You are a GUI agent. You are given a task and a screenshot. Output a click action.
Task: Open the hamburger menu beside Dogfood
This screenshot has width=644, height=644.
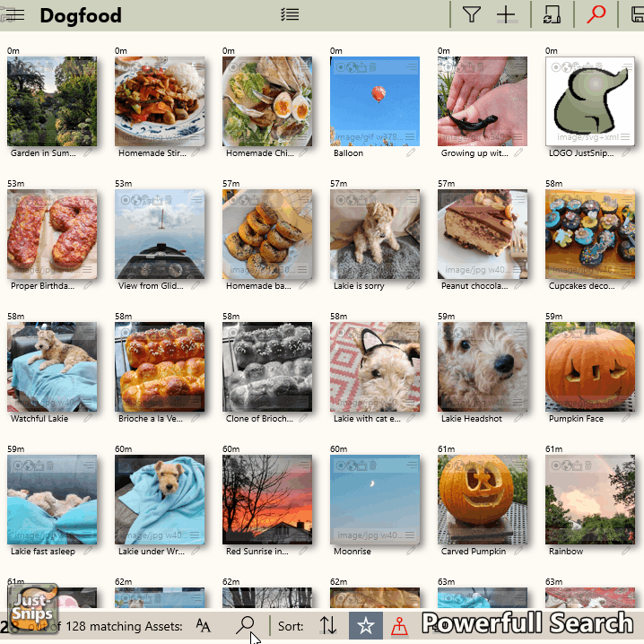tap(15, 15)
